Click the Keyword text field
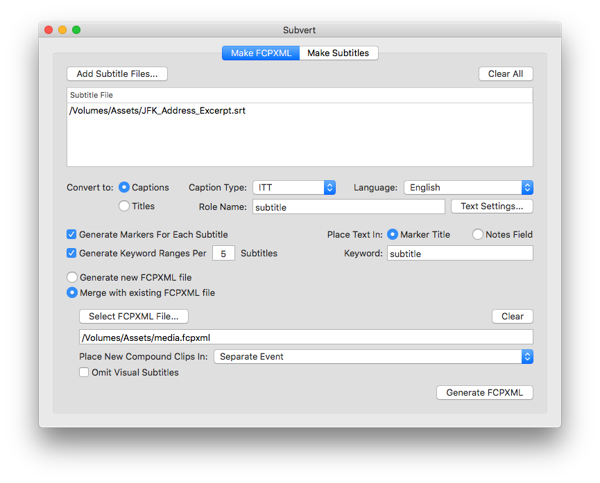This screenshot has width=600, height=483. point(459,254)
